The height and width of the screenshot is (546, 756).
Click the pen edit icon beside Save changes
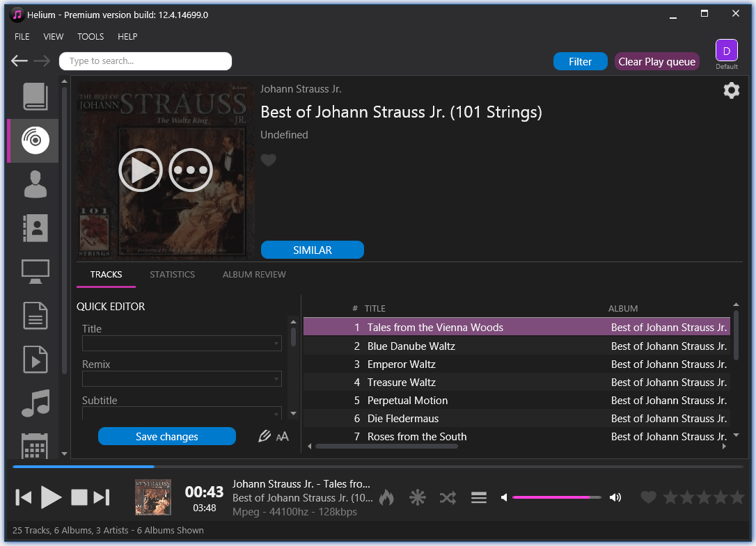pyautogui.click(x=265, y=436)
